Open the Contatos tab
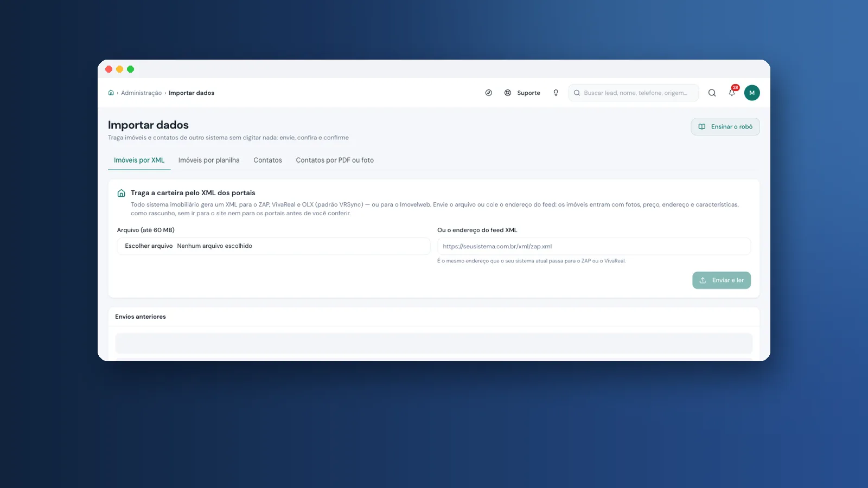This screenshot has width=868, height=488. click(x=267, y=160)
